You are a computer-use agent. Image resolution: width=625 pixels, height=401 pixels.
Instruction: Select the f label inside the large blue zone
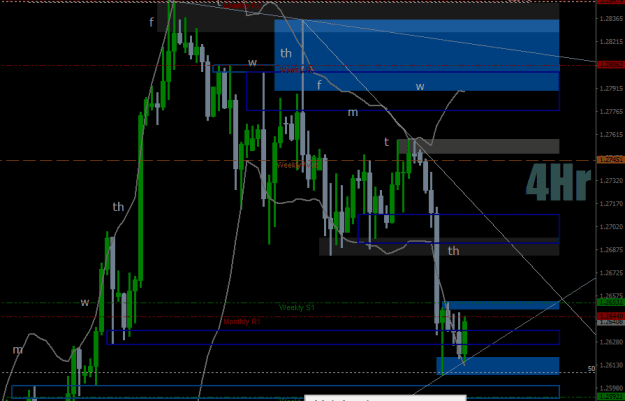coord(319,85)
